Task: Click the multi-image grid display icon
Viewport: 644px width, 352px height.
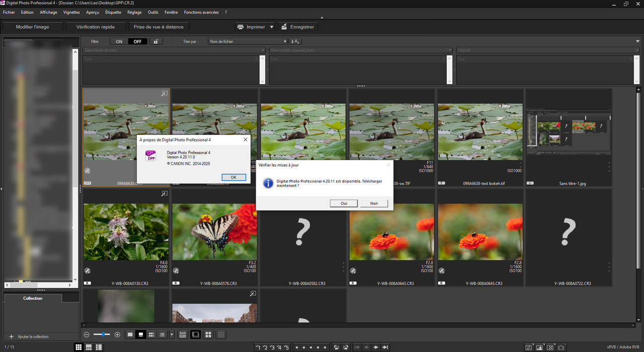Action: click(208, 334)
